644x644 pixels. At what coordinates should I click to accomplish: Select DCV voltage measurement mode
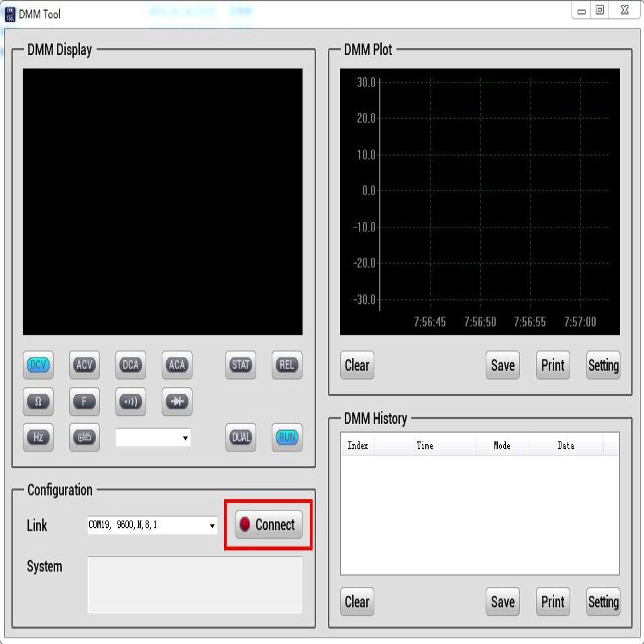pos(38,365)
